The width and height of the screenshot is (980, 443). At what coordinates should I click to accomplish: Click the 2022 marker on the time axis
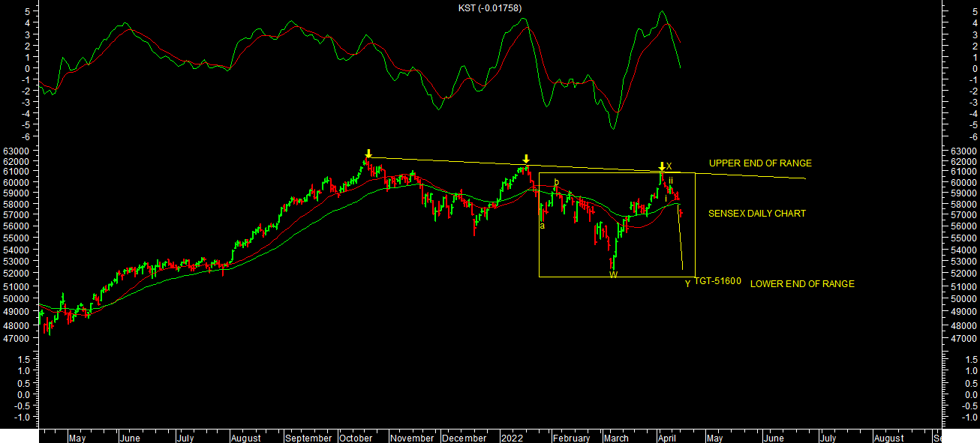tap(513, 439)
